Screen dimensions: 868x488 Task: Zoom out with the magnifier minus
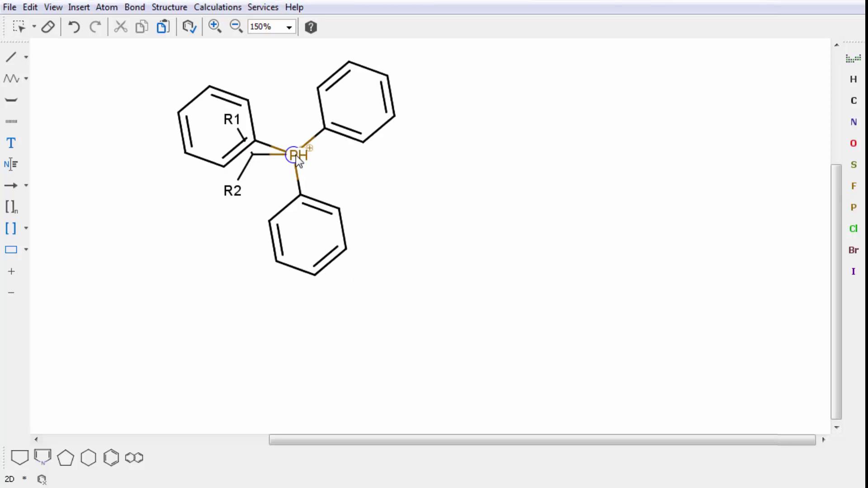tap(236, 27)
